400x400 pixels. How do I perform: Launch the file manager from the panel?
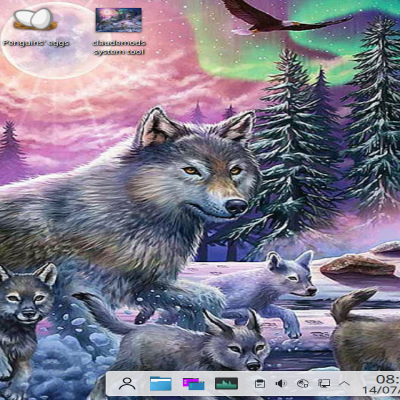[x=161, y=384]
